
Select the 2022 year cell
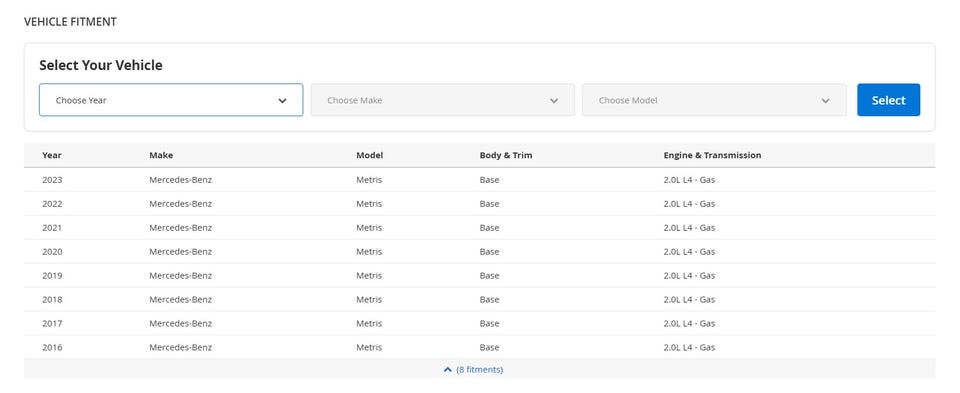(x=52, y=204)
